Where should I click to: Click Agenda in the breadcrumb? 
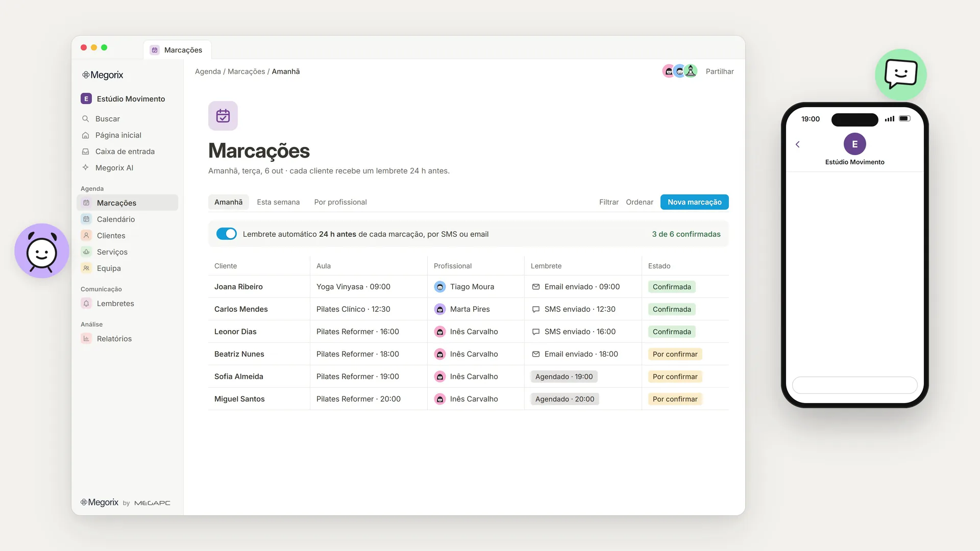click(208, 71)
